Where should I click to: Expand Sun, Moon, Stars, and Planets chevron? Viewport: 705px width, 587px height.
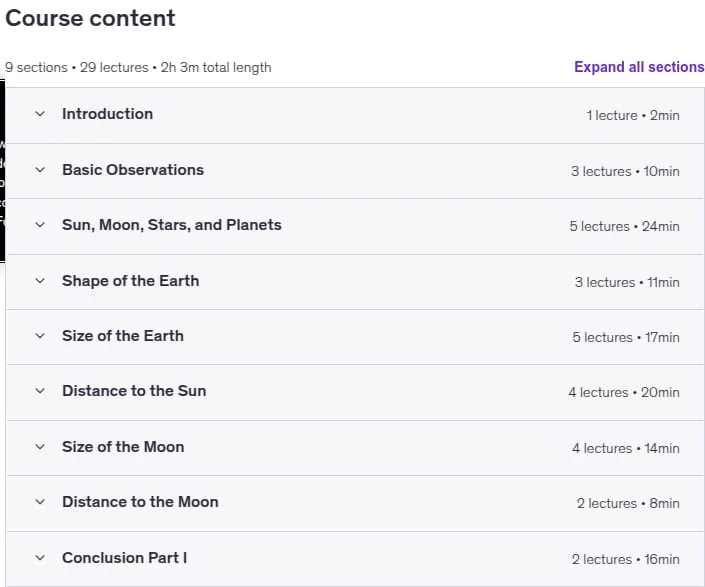[40, 225]
